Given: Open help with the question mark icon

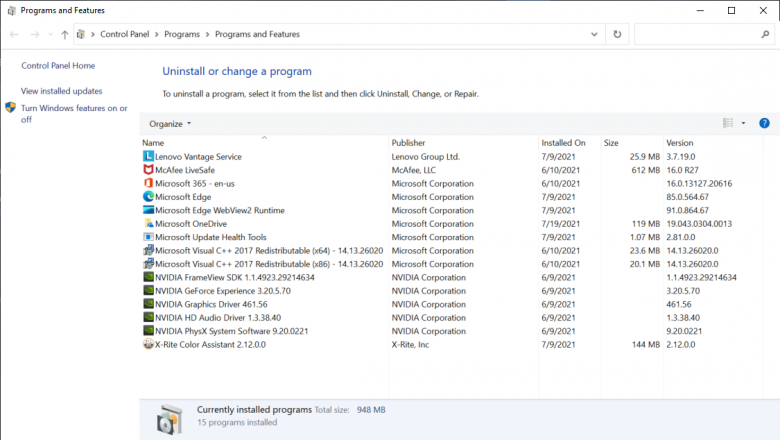Looking at the screenshot, I should pos(764,124).
